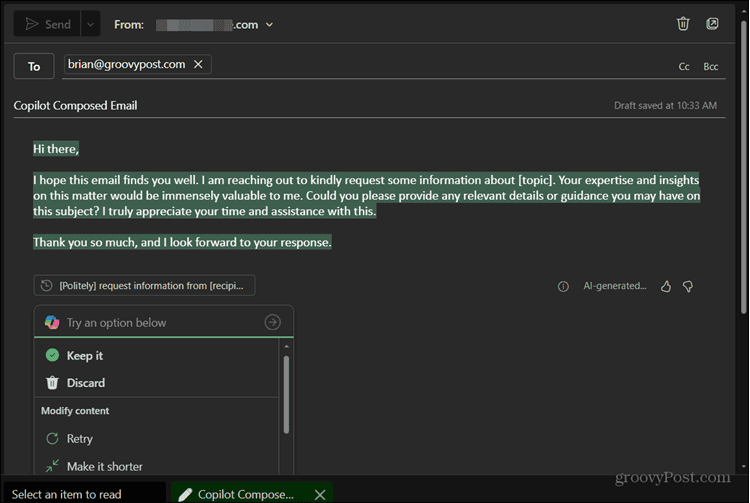Focus the Try an option below input
Image resolution: width=750 pixels, height=503 pixels.
click(163, 322)
